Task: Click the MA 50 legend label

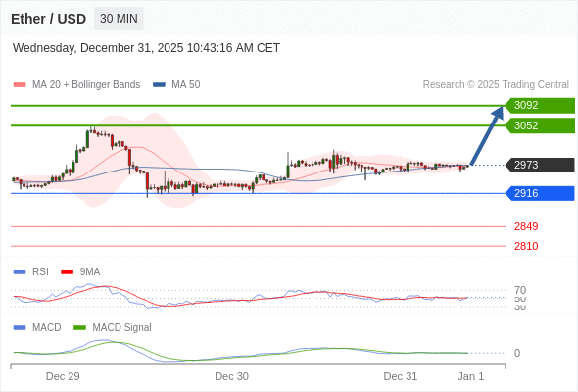Action: click(x=186, y=85)
